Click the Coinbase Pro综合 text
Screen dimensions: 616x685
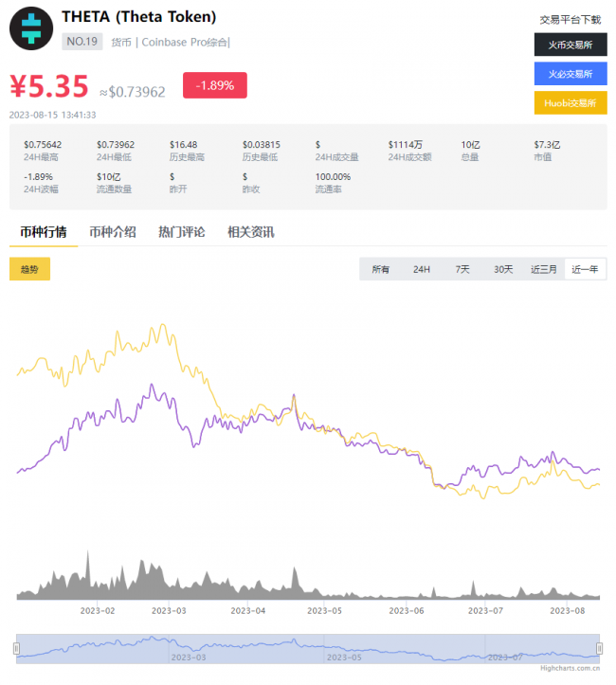[185, 43]
